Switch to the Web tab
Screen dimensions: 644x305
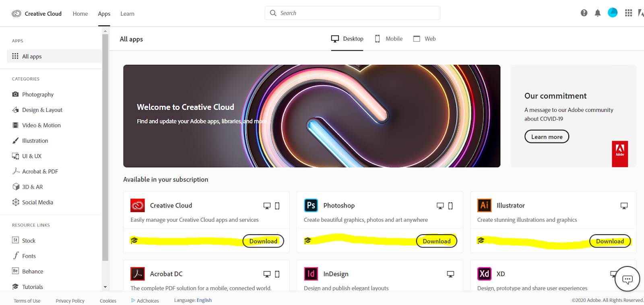point(425,39)
